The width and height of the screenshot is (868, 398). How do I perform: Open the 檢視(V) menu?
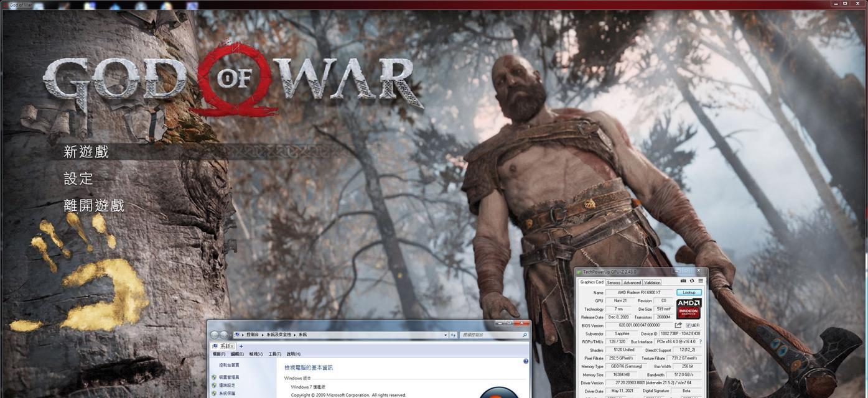coord(256,354)
